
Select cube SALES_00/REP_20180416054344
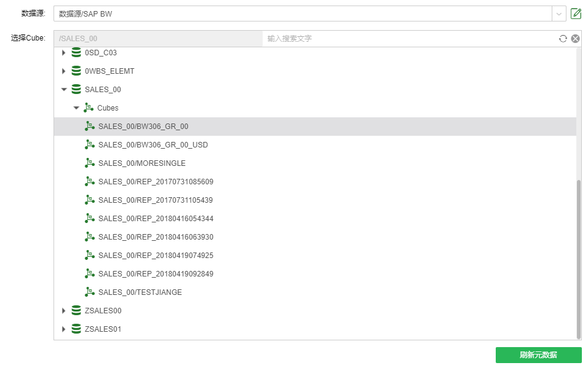(x=156, y=218)
